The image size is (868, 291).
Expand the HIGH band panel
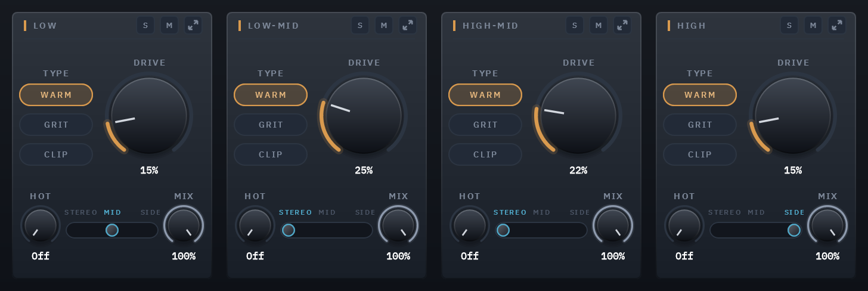coord(837,25)
